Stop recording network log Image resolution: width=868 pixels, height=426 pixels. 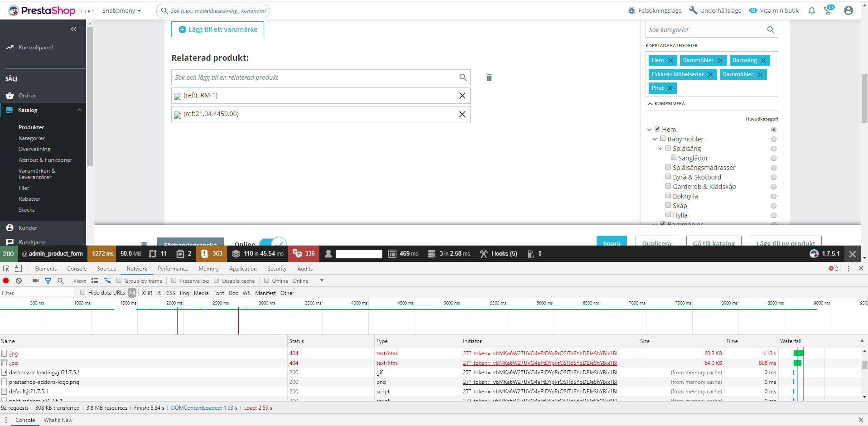coord(6,281)
